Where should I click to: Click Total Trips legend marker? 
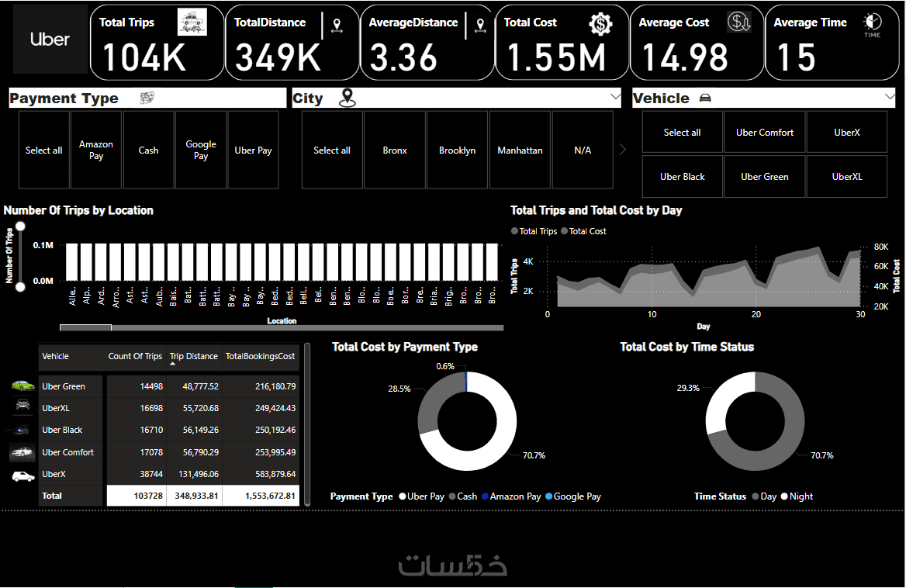pos(514,231)
